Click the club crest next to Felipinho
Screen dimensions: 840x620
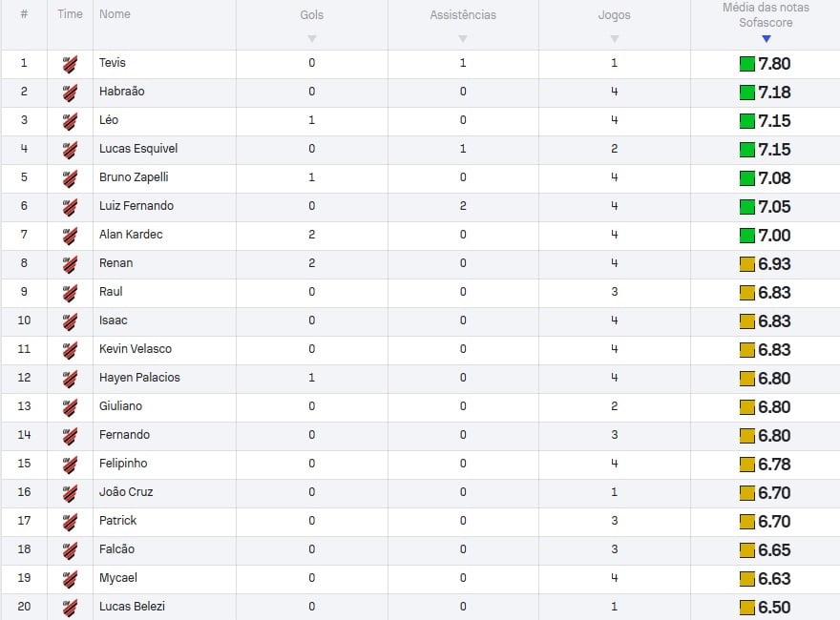[70, 465]
